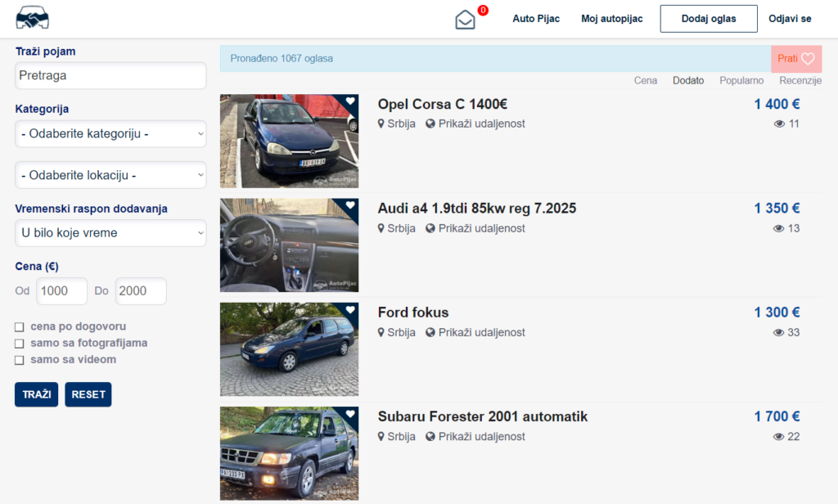
Task: Click the location pin on Audi a4 listing
Action: (381, 228)
